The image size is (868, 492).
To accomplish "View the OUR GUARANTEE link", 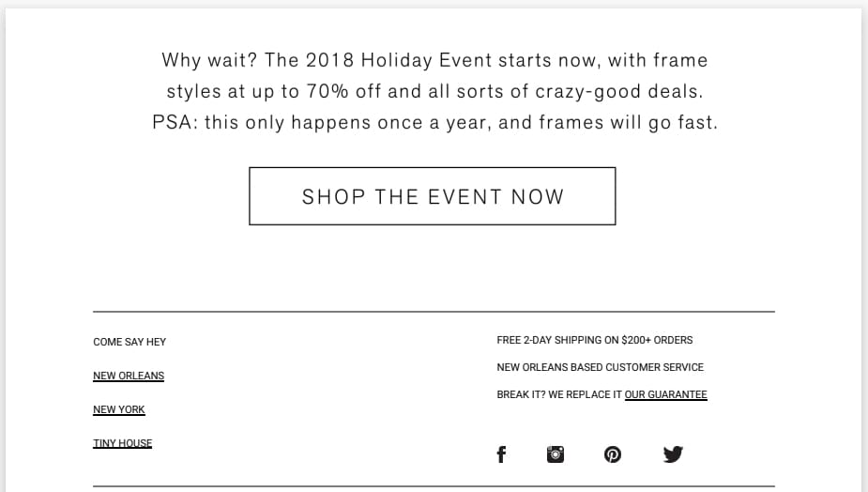I will [x=666, y=394].
